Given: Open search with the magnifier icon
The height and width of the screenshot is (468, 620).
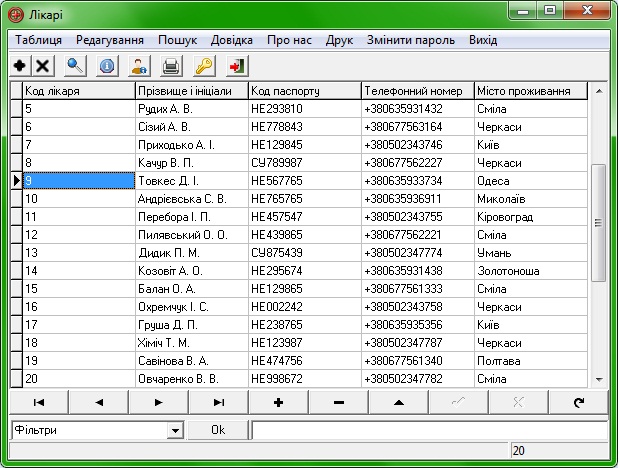Looking at the screenshot, I should pyautogui.click(x=75, y=66).
